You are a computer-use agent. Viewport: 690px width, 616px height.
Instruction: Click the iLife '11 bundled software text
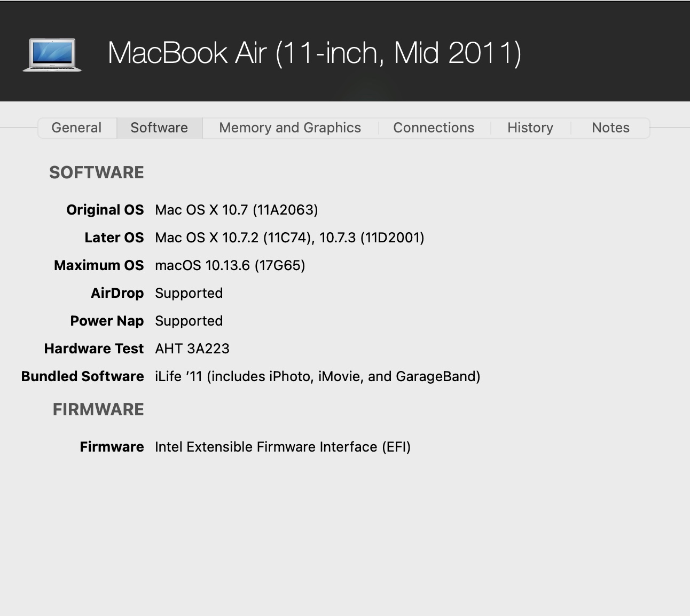[317, 377]
